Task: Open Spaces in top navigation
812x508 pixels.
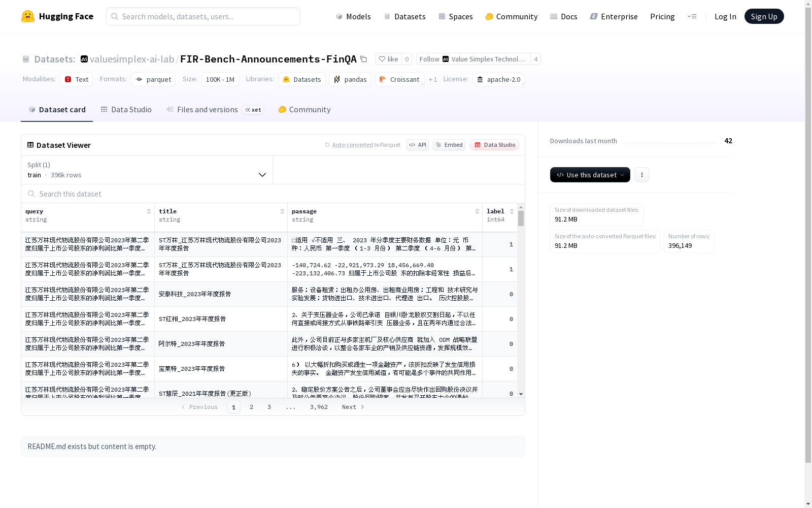Action: [x=455, y=16]
